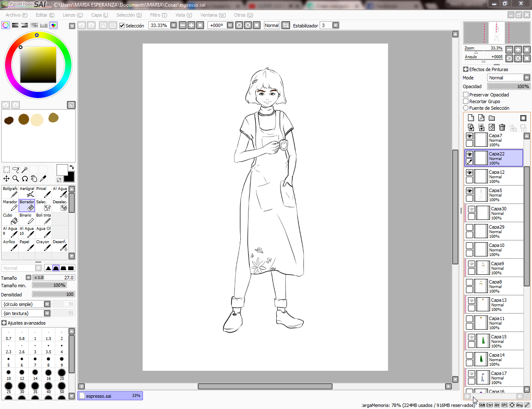The image size is (532, 409).
Task: Select the eyedropper color picker tool
Action: [43, 179]
